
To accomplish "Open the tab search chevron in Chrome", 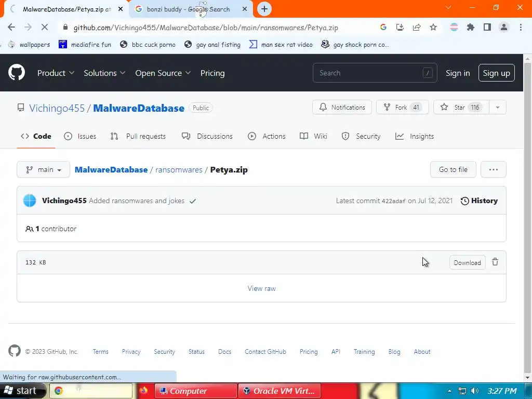I will (x=448, y=7).
